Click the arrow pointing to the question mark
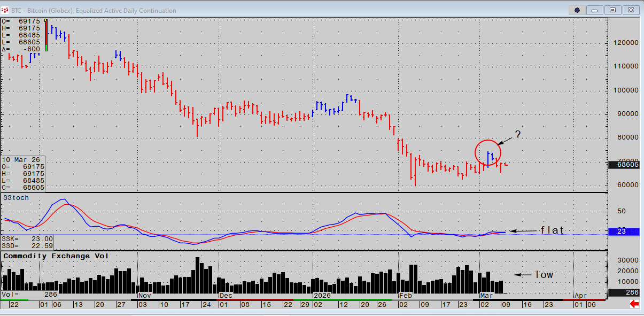Image resolution: width=644 pixels, height=316 pixels. (505, 140)
